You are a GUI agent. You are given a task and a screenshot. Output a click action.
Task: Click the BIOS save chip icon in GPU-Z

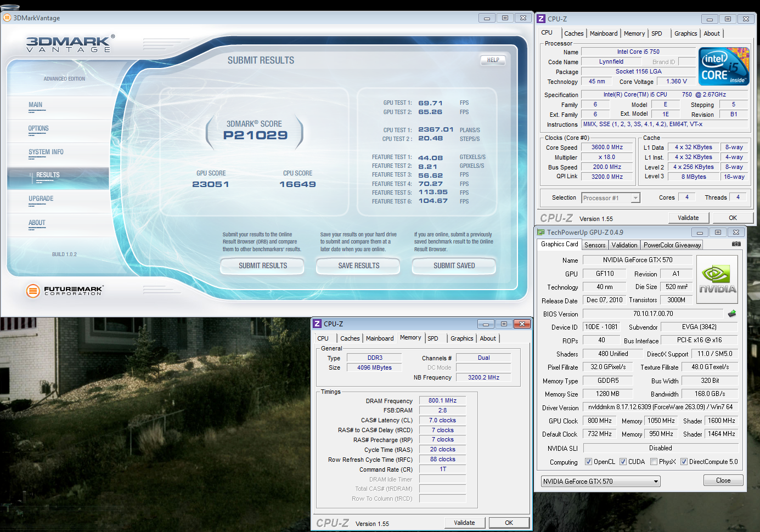732,314
